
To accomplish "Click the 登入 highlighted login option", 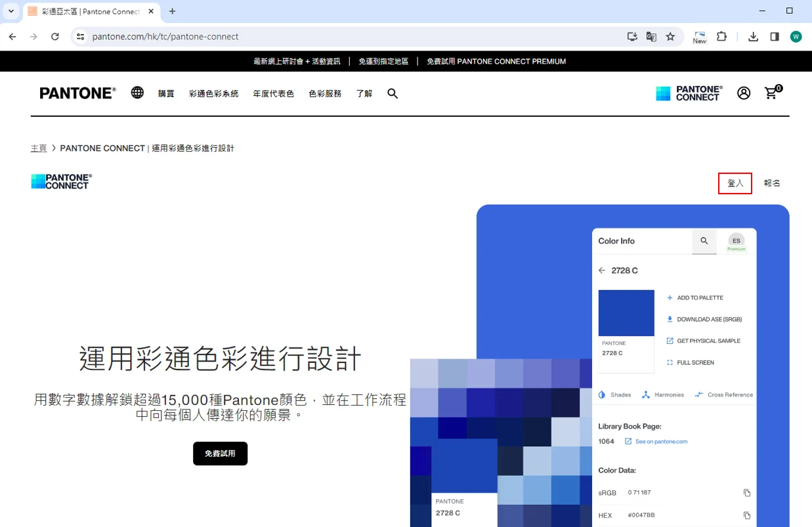I will 735,183.
